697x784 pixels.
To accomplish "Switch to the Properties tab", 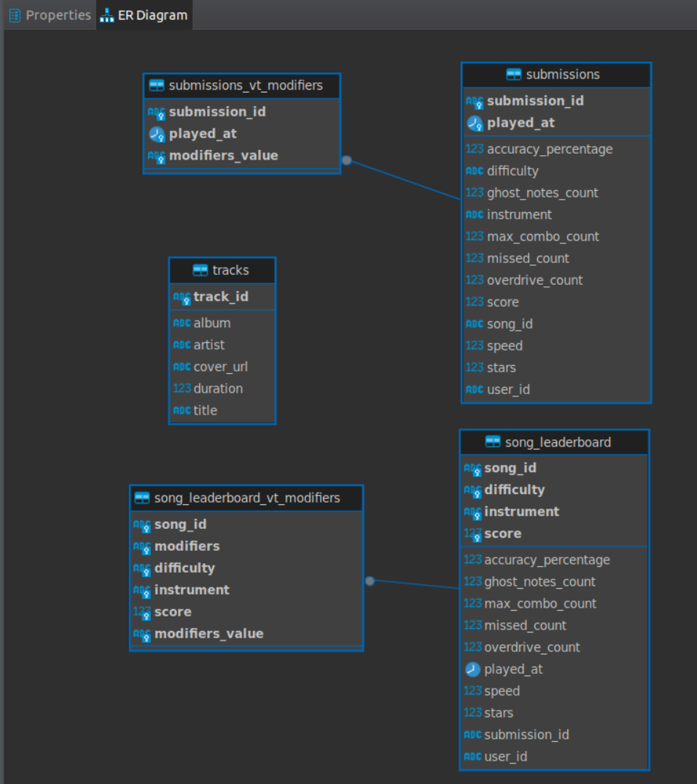I will click(50, 15).
